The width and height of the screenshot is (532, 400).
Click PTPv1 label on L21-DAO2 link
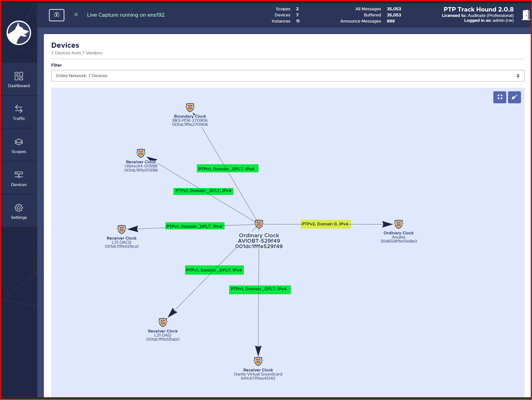click(195, 226)
